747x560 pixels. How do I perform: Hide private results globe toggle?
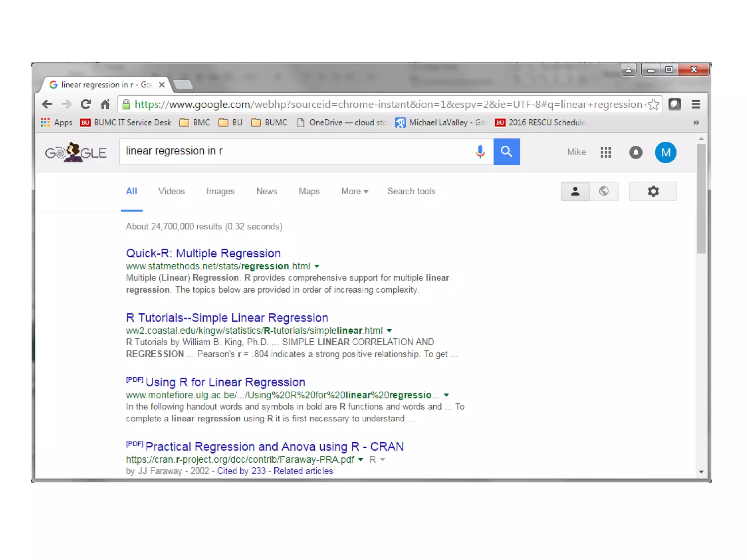[x=604, y=191]
